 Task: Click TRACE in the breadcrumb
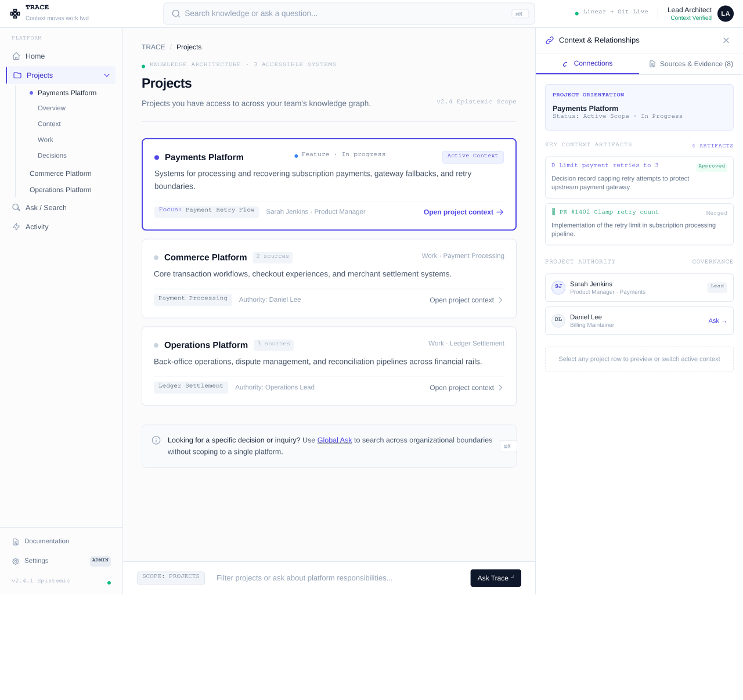[x=153, y=47]
